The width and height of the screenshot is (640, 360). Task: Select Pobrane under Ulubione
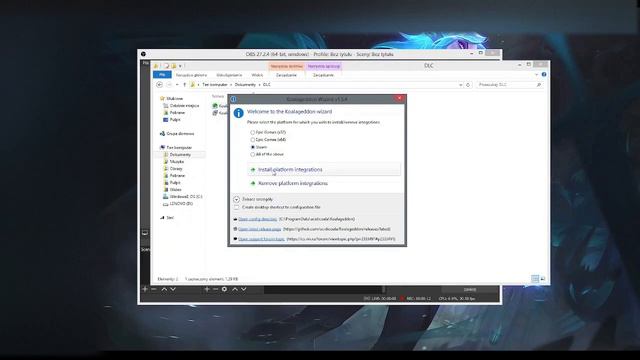click(x=174, y=113)
